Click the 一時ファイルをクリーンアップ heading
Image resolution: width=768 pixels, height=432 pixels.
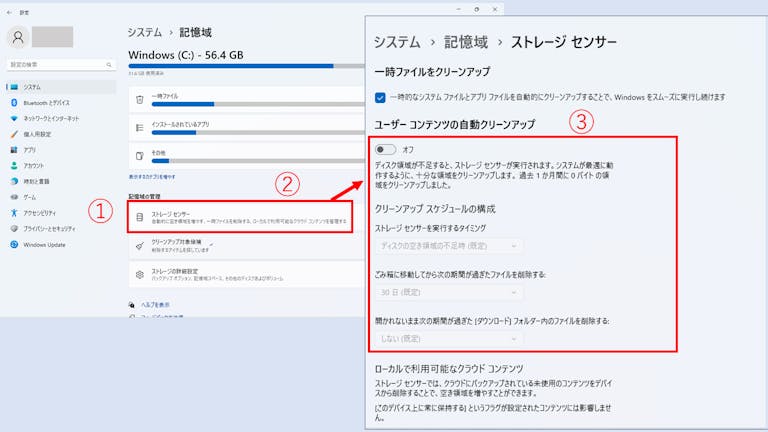pos(432,72)
